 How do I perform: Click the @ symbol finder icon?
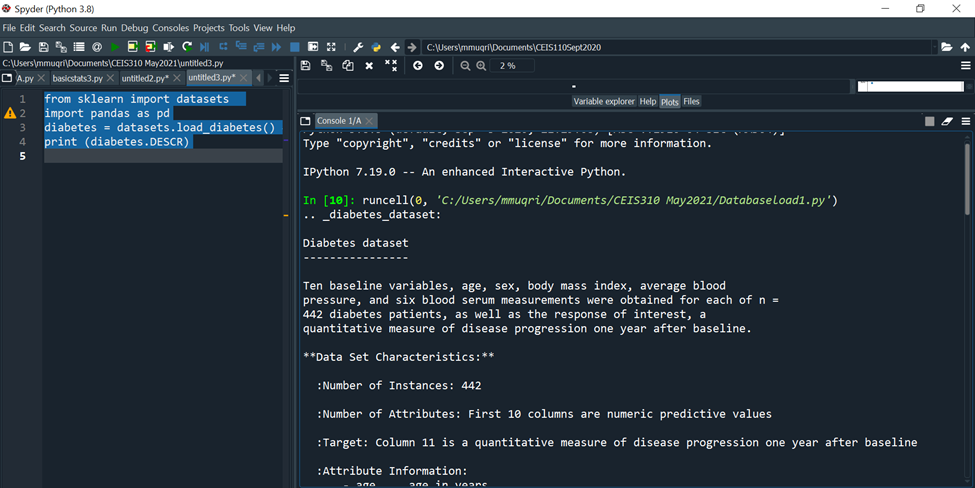pos(97,47)
